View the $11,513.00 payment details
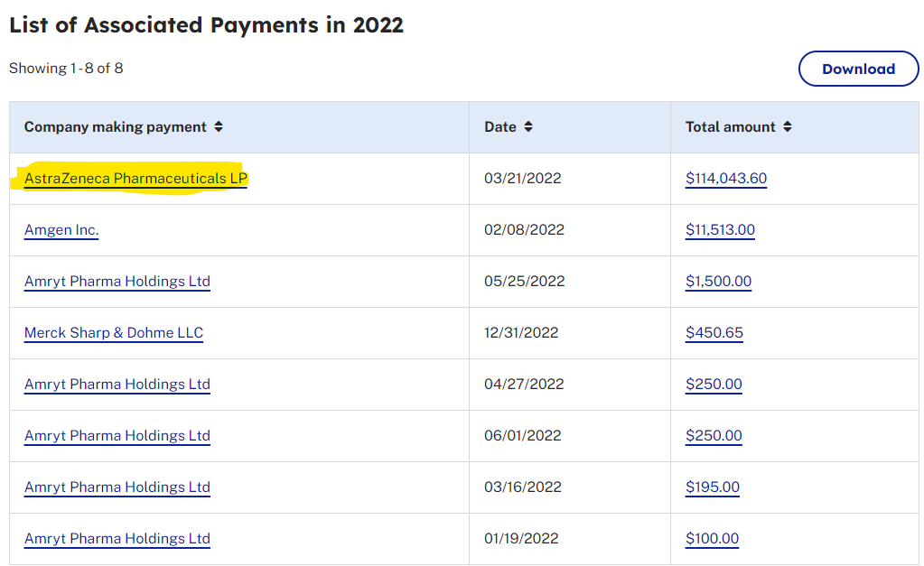The image size is (924, 566). [x=720, y=230]
